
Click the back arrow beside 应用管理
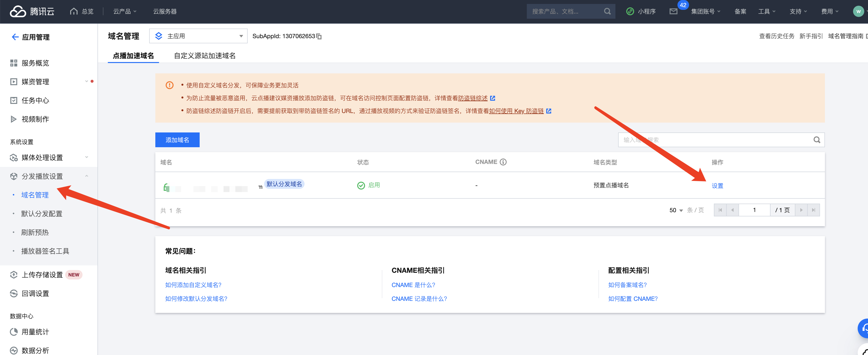click(15, 37)
